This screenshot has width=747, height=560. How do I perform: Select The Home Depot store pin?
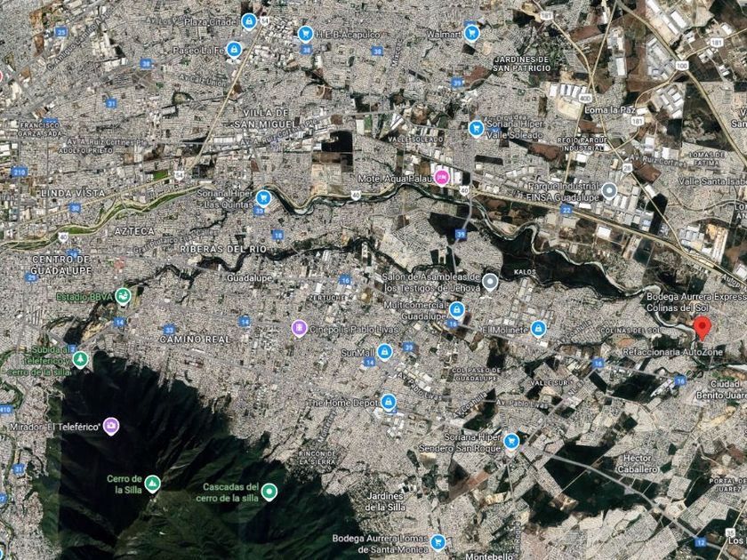389,402
